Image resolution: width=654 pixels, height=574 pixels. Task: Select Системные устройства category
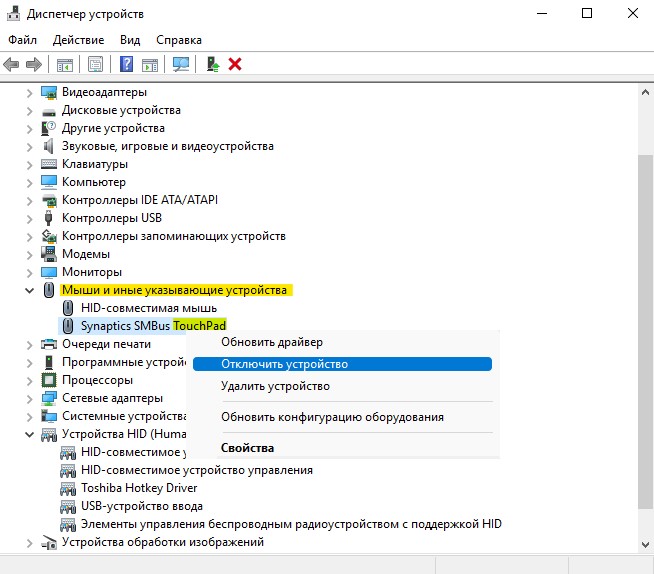coord(124,416)
